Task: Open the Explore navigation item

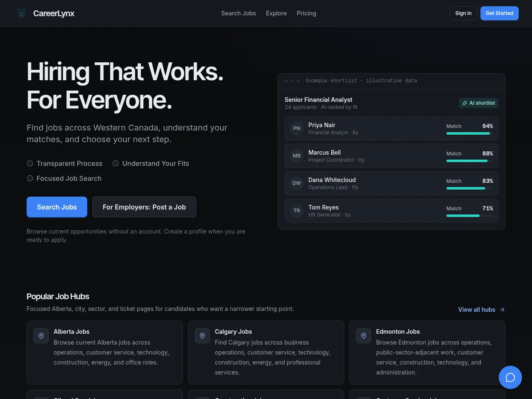Action: [276, 13]
